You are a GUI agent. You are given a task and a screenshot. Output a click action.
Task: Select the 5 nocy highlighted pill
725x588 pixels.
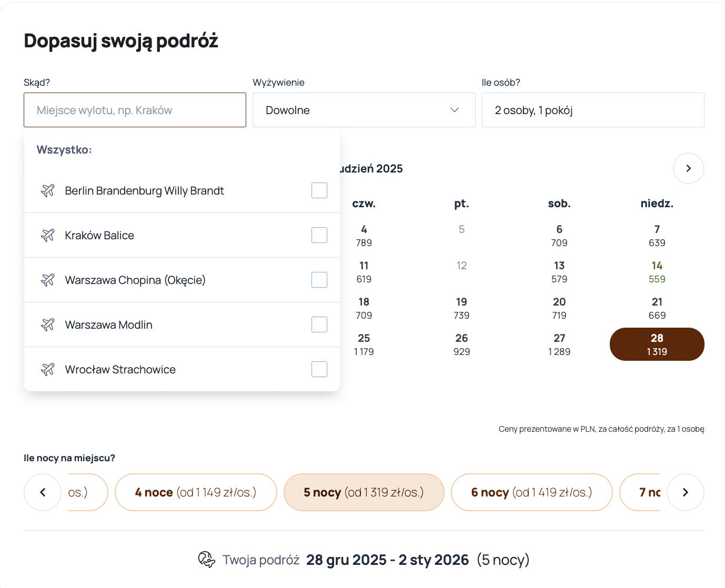(364, 492)
